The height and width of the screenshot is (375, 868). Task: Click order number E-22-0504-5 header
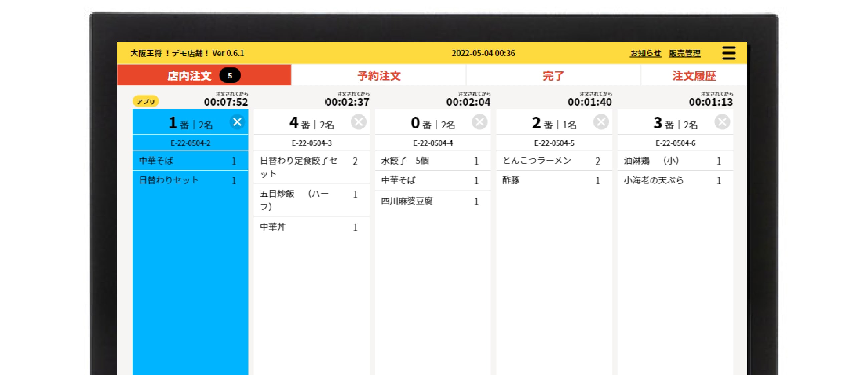(554, 143)
